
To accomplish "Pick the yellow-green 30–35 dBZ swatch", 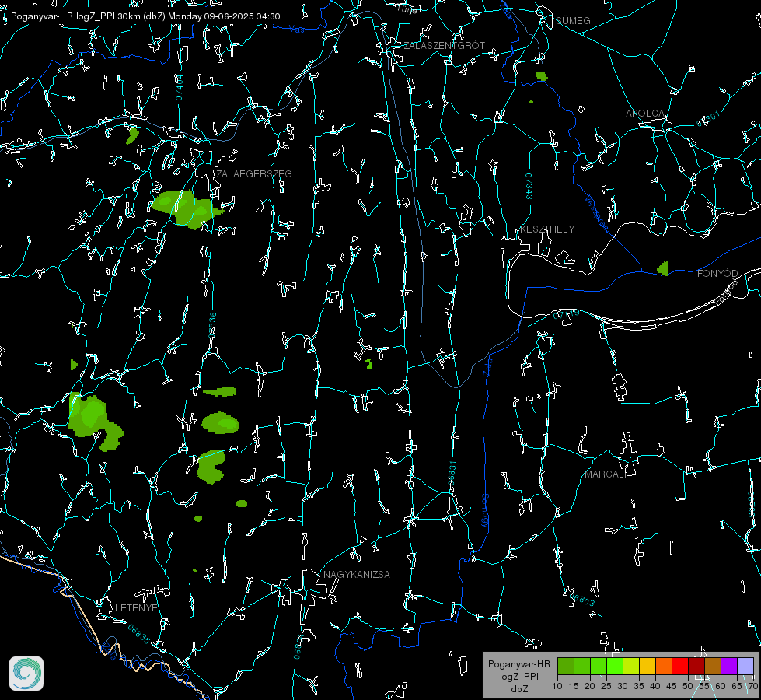I will coord(631,666).
